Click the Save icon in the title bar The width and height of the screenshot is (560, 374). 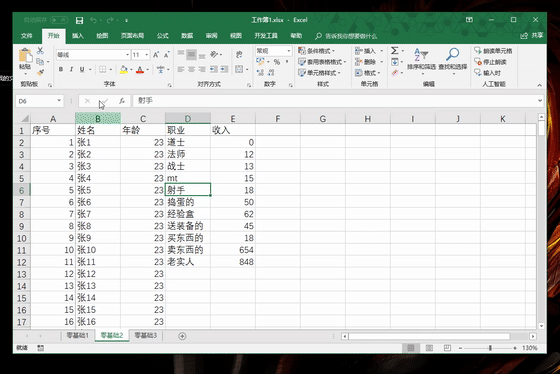tap(79, 20)
